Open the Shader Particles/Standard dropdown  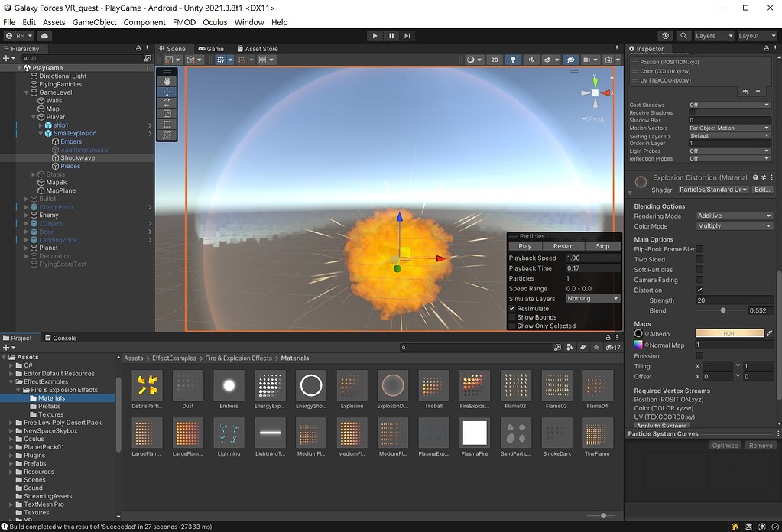pos(713,190)
